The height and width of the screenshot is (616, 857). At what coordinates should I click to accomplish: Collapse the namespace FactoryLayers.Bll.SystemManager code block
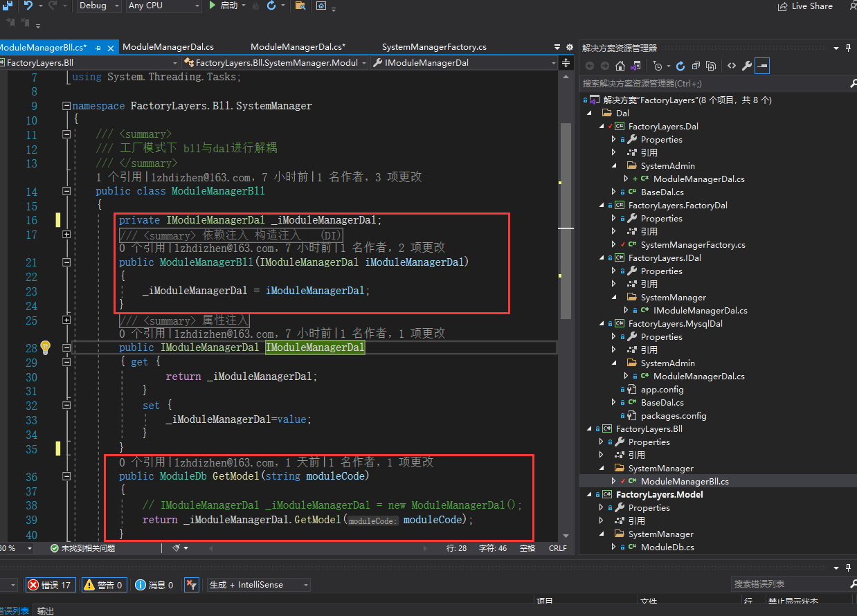coord(66,106)
